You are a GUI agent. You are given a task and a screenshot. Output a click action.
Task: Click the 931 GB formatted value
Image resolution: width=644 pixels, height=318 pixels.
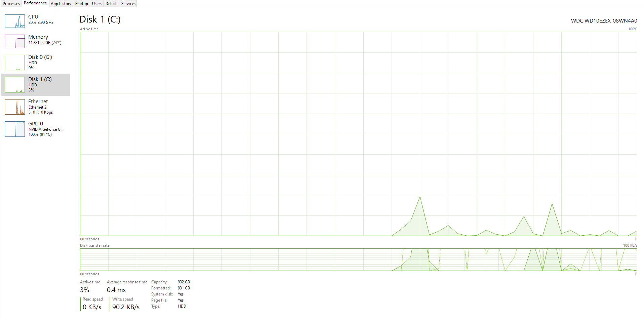click(x=184, y=288)
